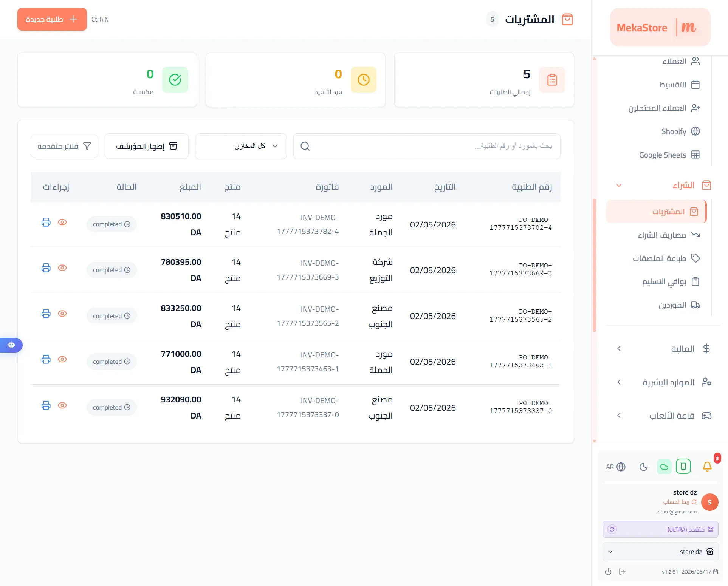Image resolution: width=728 pixels, height=586 pixels.
Task: Open Shopify sidebar menu item
Action: tap(680, 131)
